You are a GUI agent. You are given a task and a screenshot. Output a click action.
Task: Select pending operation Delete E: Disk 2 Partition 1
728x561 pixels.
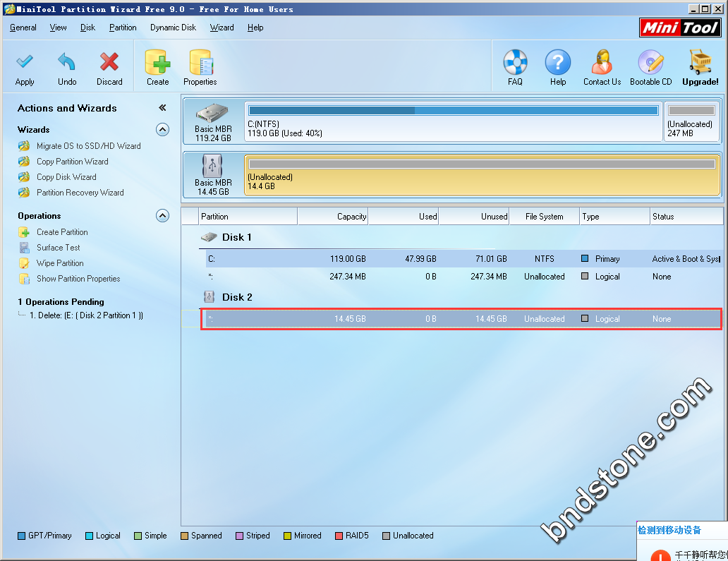86,315
